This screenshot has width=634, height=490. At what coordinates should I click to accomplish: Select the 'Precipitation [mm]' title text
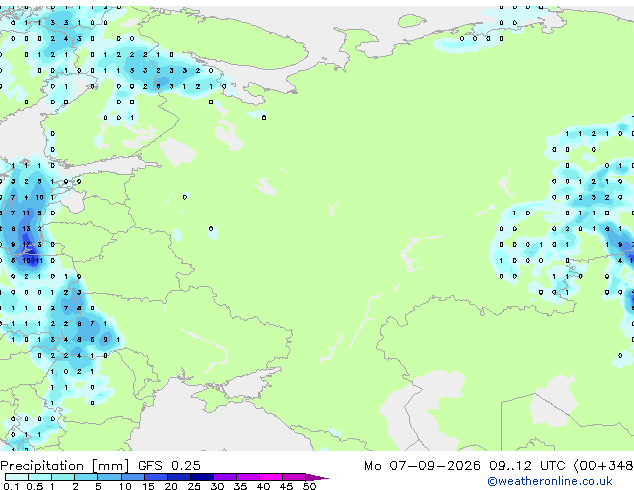pos(64,466)
